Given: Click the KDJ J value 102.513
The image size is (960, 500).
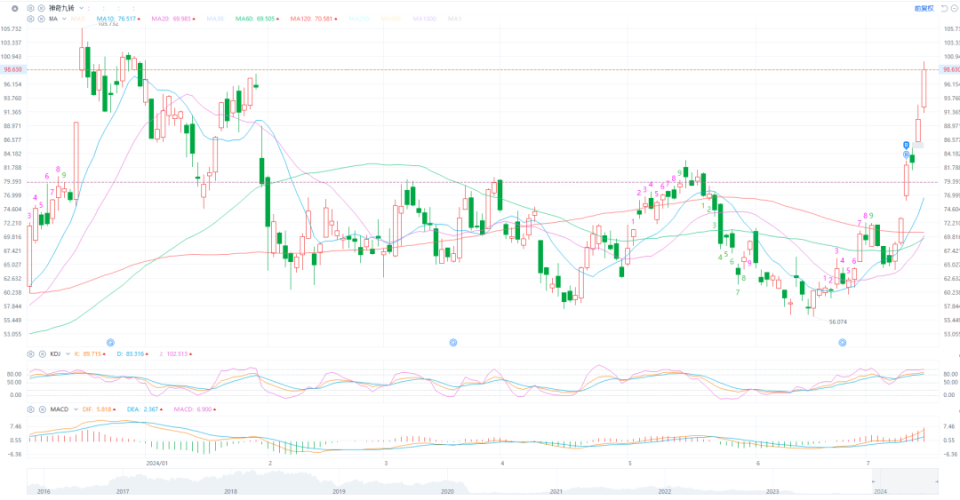Looking at the screenshot, I should pyautogui.click(x=176, y=354).
